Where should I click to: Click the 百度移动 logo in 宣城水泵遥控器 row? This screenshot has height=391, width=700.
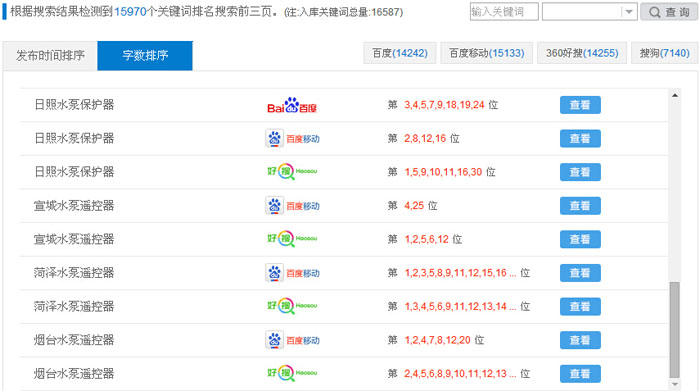point(292,206)
